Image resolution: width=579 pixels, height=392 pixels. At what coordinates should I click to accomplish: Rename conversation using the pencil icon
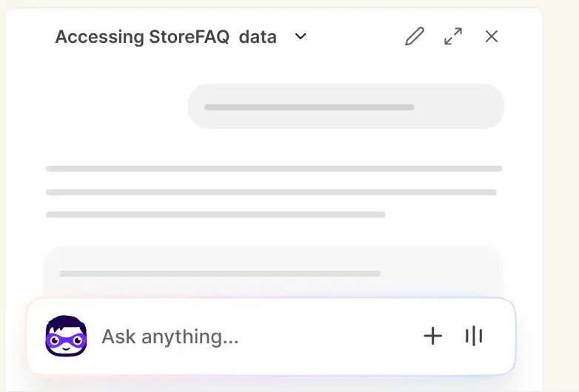pyautogui.click(x=415, y=36)
